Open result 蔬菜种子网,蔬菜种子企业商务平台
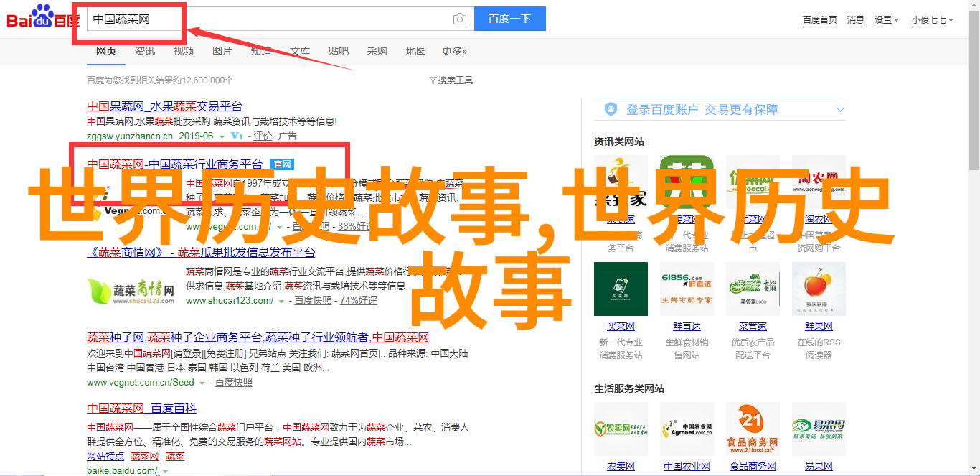This screenshot has width=980, height=476. click(258, 337)
